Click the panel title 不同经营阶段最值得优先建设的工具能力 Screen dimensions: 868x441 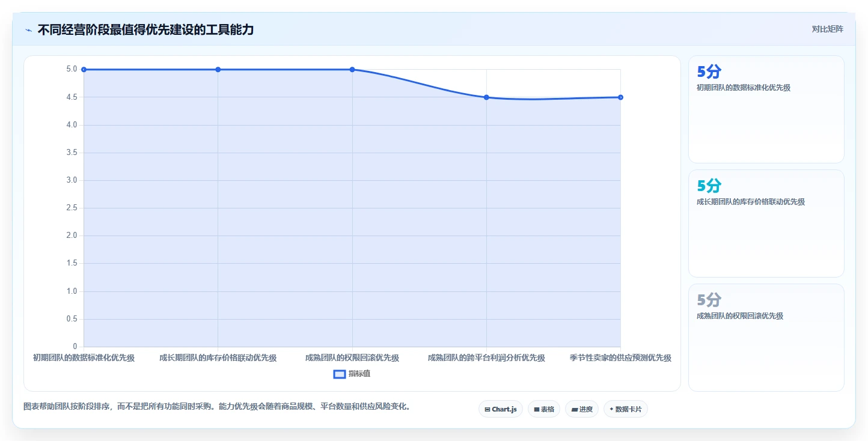(x=145, y=29)
